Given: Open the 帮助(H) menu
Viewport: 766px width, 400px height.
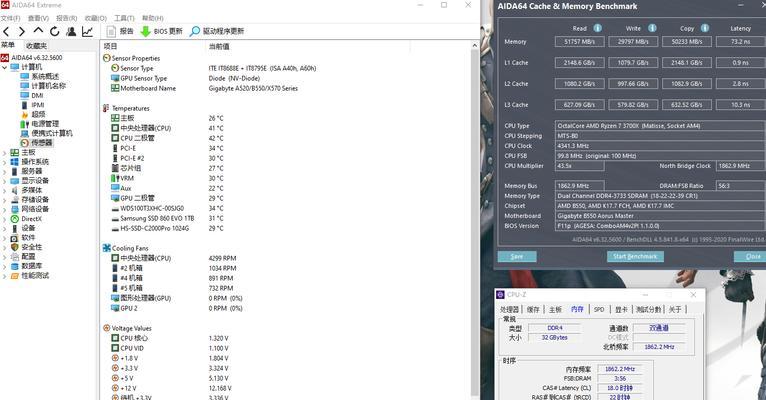Looking at the screenshot, I should 152,18.
